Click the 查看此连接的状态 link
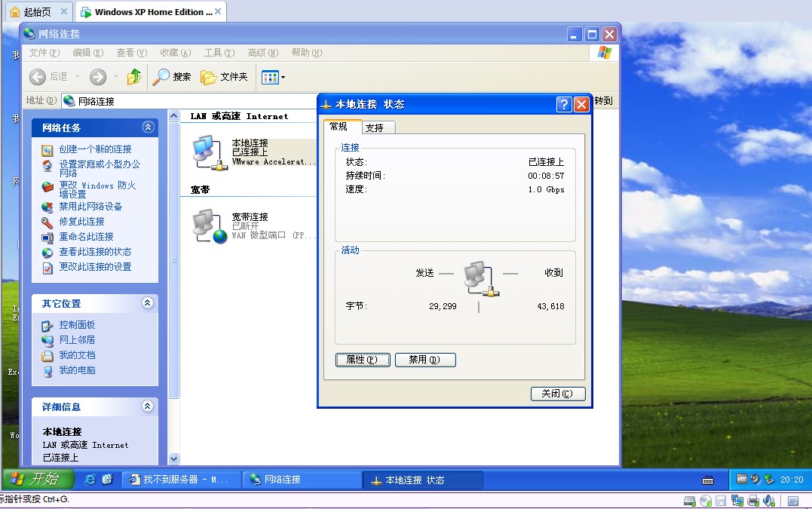The height and width of the screenshot is (509, 812). (x=95, y=252)
